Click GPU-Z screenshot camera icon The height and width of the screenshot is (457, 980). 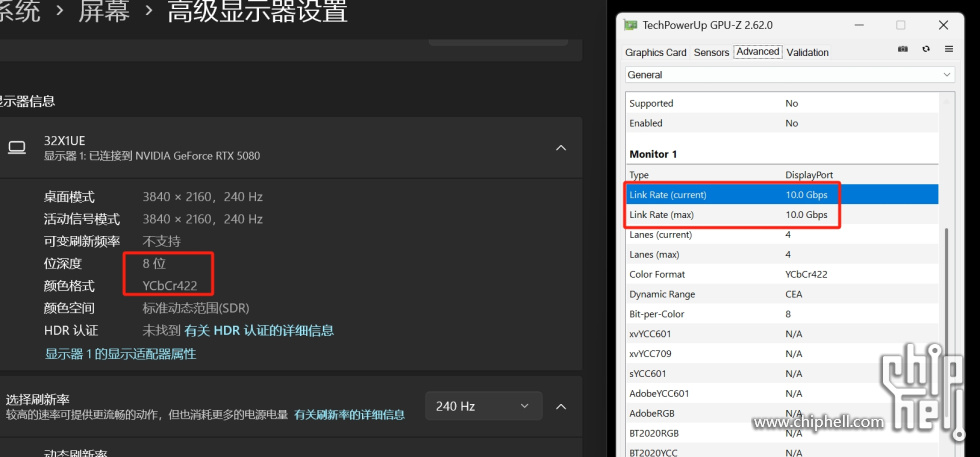(x=902, y=49)
